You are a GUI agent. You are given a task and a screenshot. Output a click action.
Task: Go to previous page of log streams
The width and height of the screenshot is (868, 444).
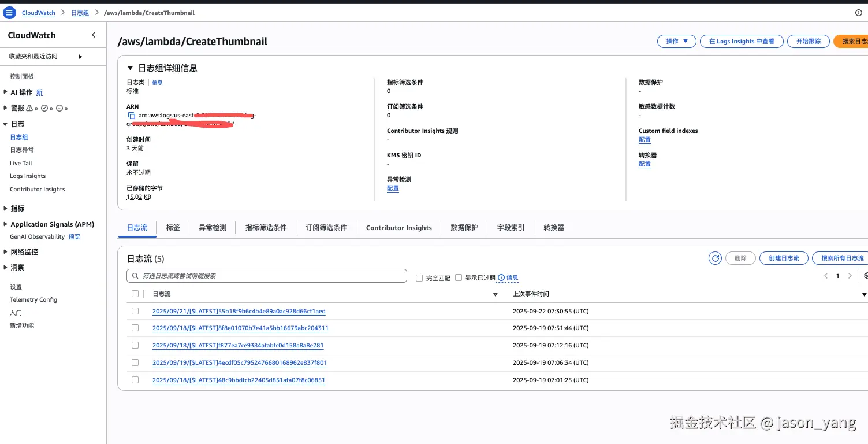(826, 276)
